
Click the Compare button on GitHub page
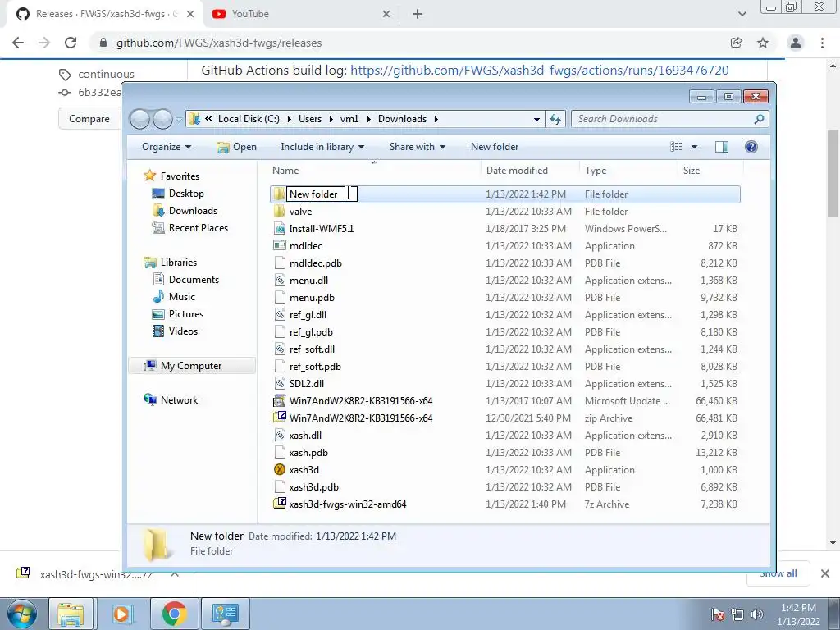[89, 119]
